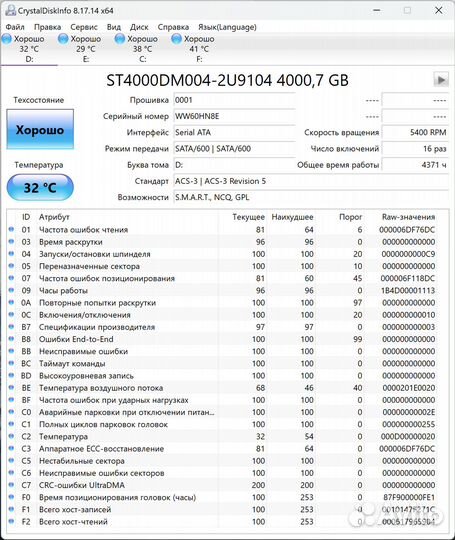Click status dot for C0 Аварийные парковки

(11, 412)
